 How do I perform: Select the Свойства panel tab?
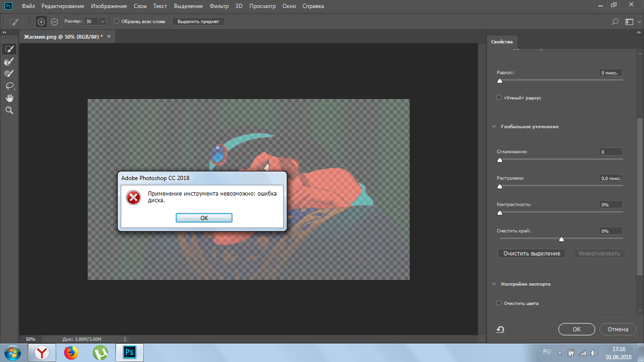pyautogui.click(x=502, y=41)
